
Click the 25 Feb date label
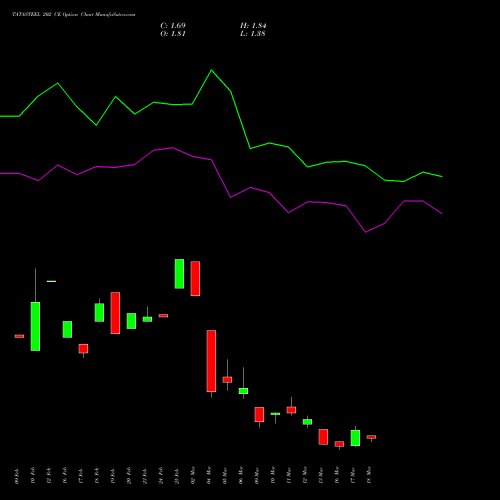177,476
